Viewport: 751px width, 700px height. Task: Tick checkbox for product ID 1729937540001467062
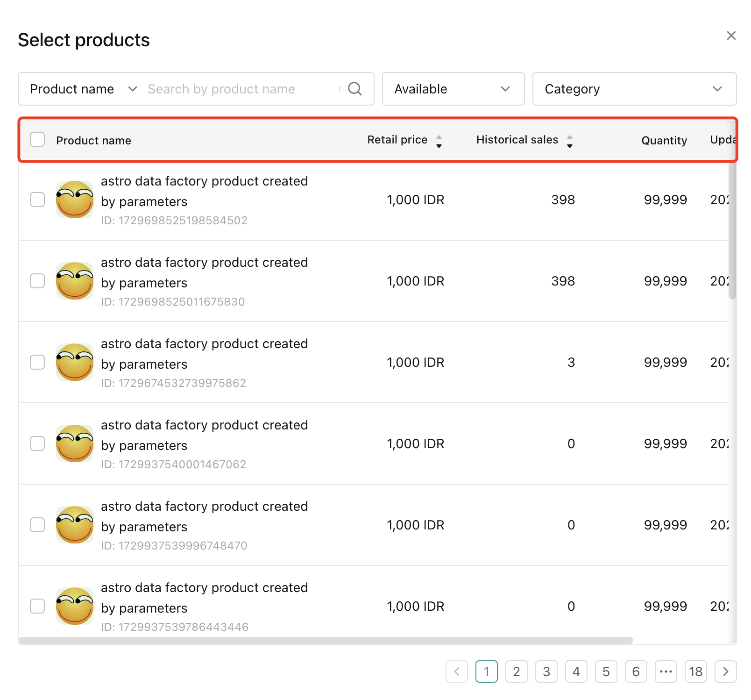click(x=37, y=443)
